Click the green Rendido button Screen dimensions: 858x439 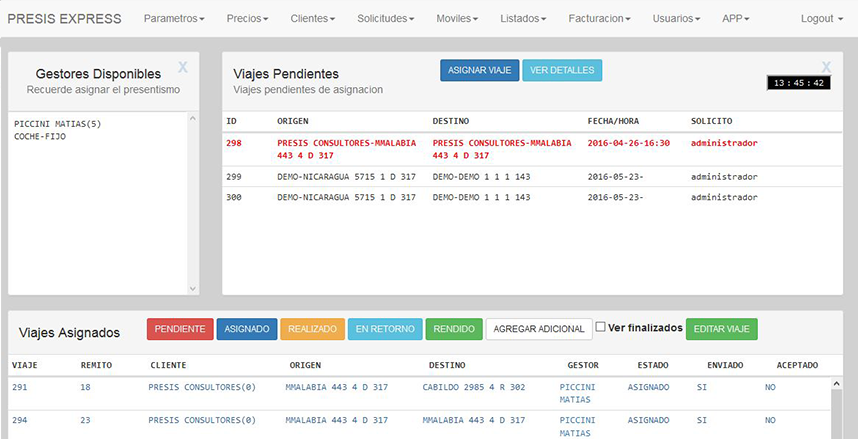(454, 329)
